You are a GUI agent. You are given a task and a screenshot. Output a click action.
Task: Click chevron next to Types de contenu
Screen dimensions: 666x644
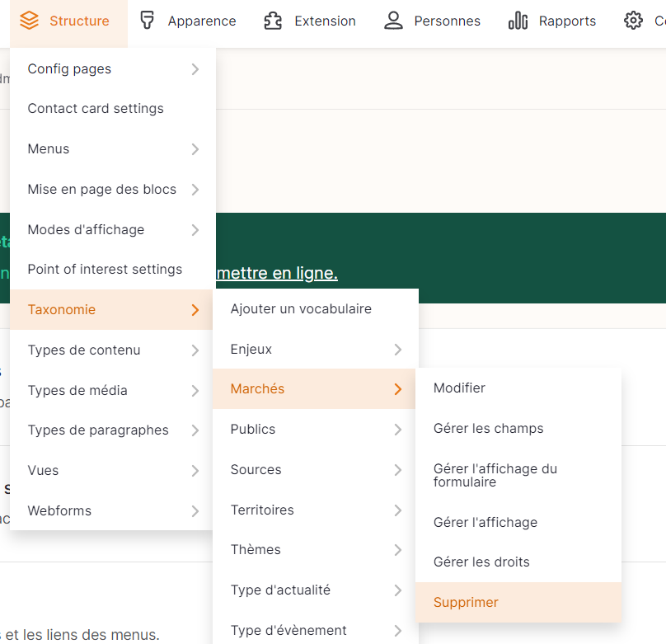click(195, 350)
